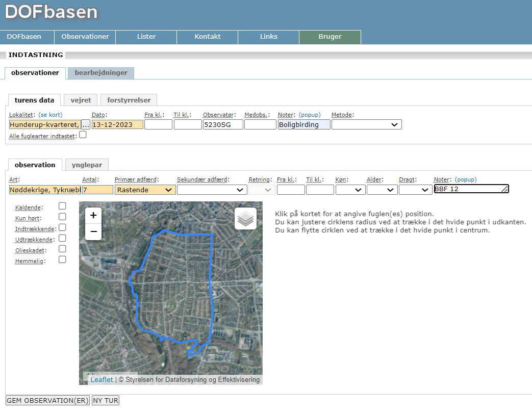Click the DOFbasen logo
The image size is (532, 413).
51,12
